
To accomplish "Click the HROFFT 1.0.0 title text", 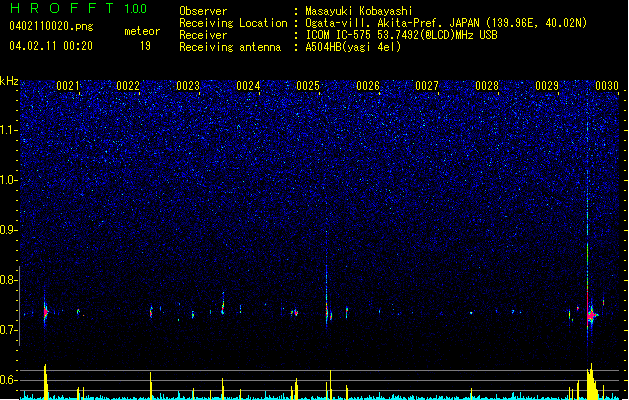I will pos(79,8).
